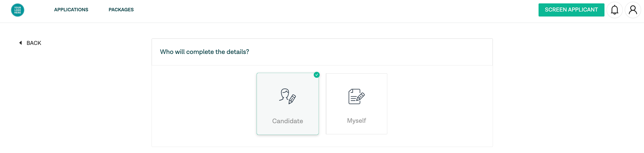
Task: Click the back arrow triangle
Action: tap(21, 43)
